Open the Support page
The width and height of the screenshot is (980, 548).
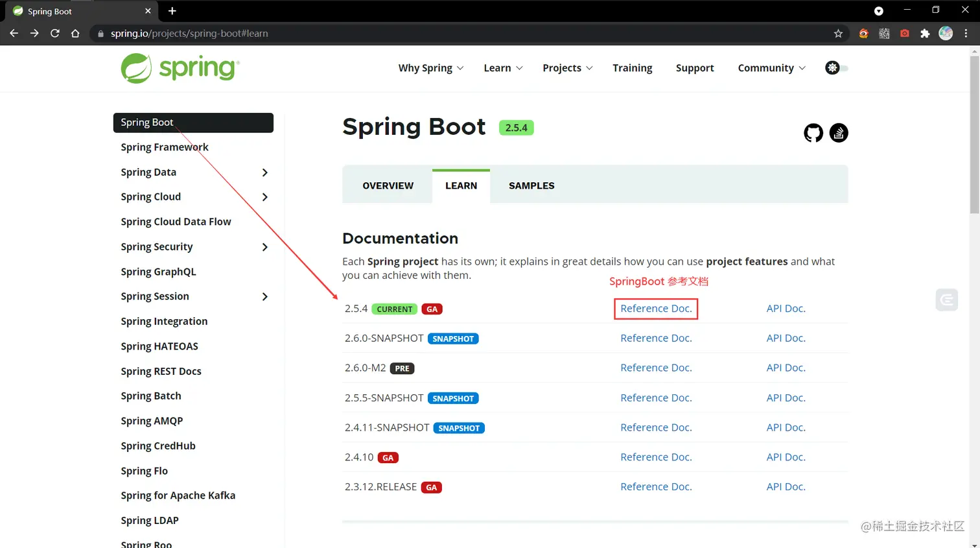click(x=695, y=68)
